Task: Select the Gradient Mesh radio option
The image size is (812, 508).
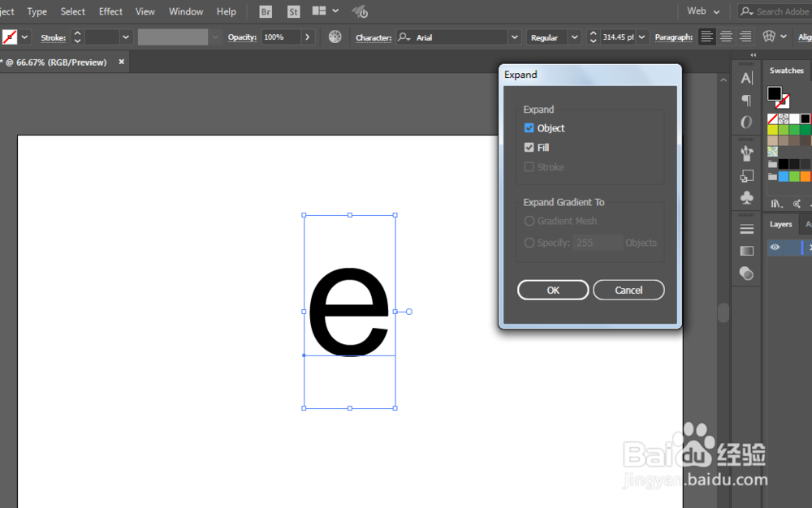Action: 529,221
